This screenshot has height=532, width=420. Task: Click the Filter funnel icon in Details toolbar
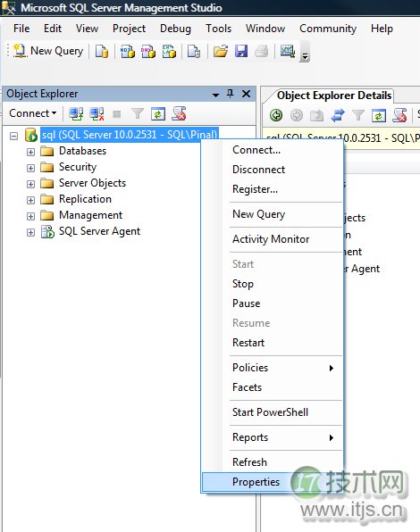tap(357, 115)
